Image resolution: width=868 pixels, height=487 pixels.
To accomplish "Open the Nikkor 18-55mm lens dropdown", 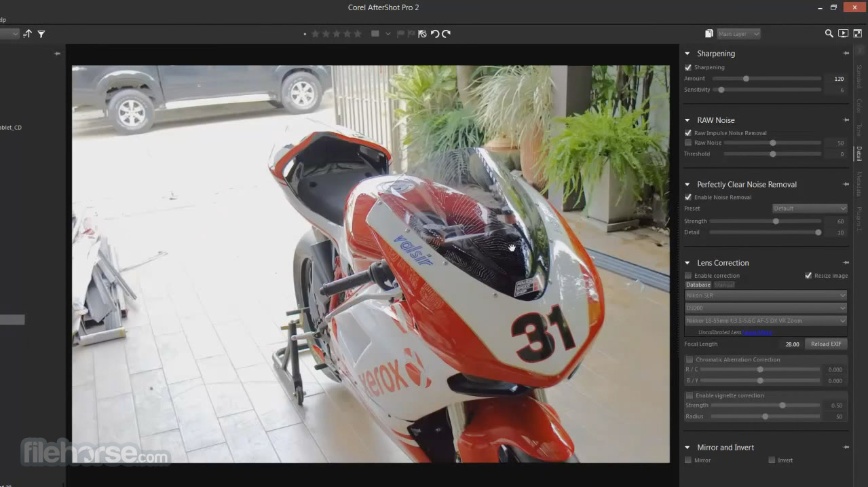I will 766,321.
